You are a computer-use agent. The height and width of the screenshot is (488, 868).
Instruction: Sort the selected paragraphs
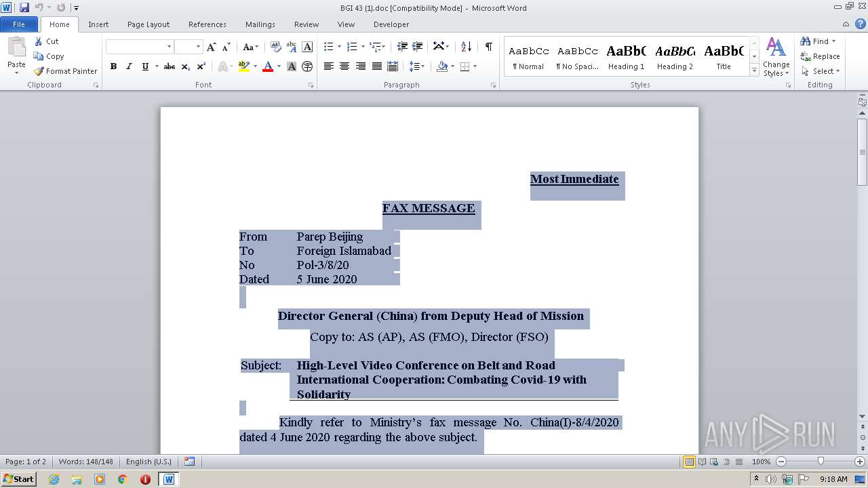[x=466, y=47]
